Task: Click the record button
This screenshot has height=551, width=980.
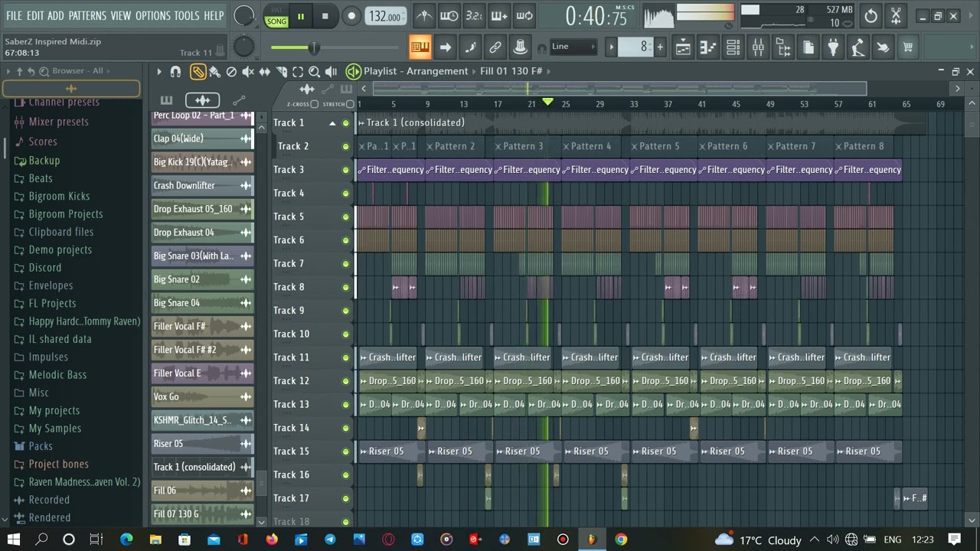Action: coord(351,16)
